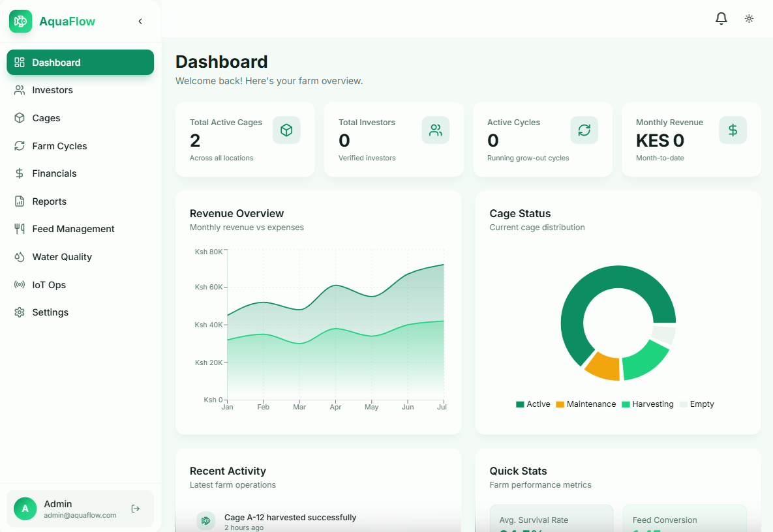Click the Water Quality droplet icon
Viewport: 773px width, 532px height.
tap(19, 257)
